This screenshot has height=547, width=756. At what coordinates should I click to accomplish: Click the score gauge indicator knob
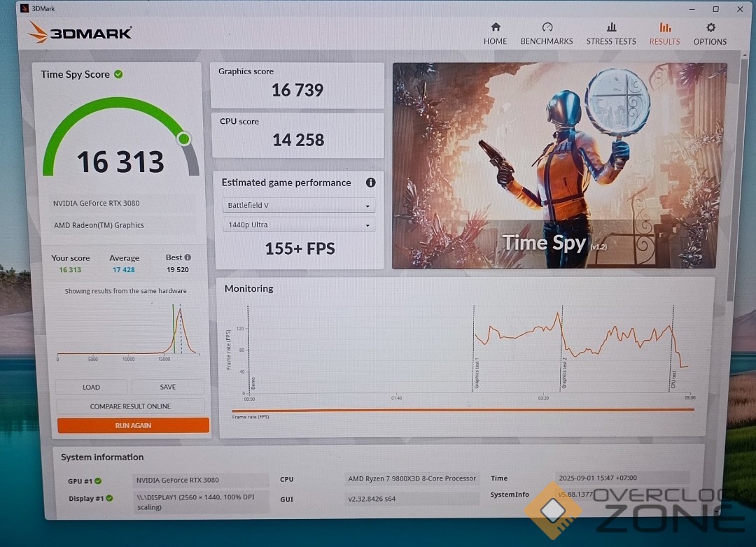[x=183, y=138]
